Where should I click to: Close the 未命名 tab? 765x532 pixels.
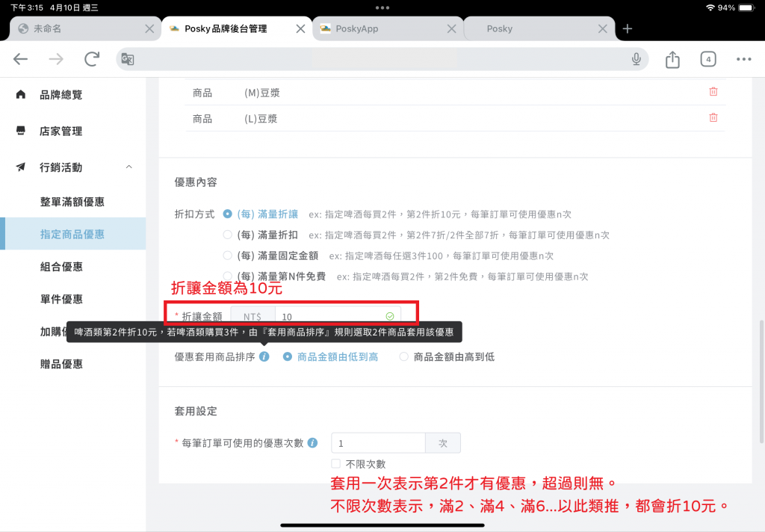pyautogui.click(x=149, y=29)
